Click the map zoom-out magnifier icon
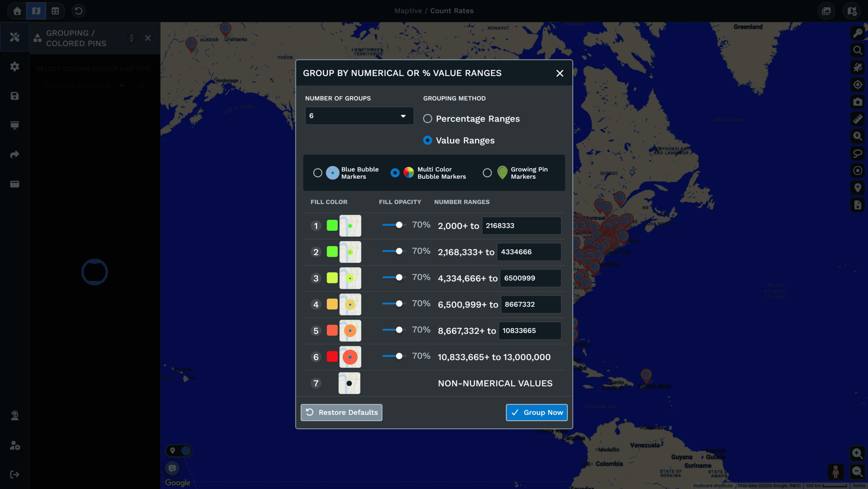Viewport: 868px width, 489px height. (x=857, y=472)
